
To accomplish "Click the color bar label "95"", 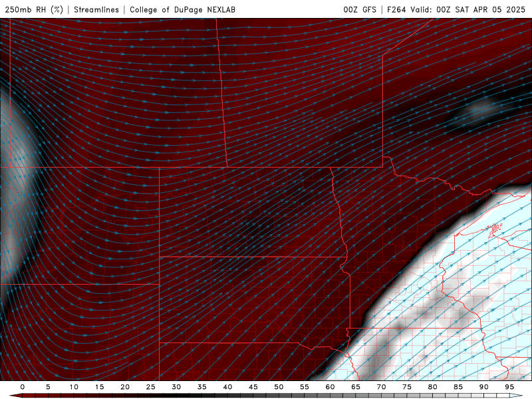I will [509, 387].
